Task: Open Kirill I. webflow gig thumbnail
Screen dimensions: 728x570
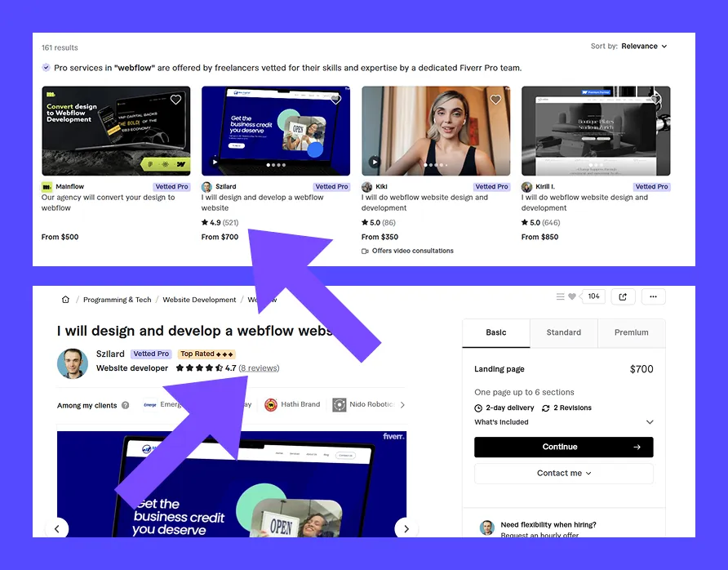Action: pos(596,131)
